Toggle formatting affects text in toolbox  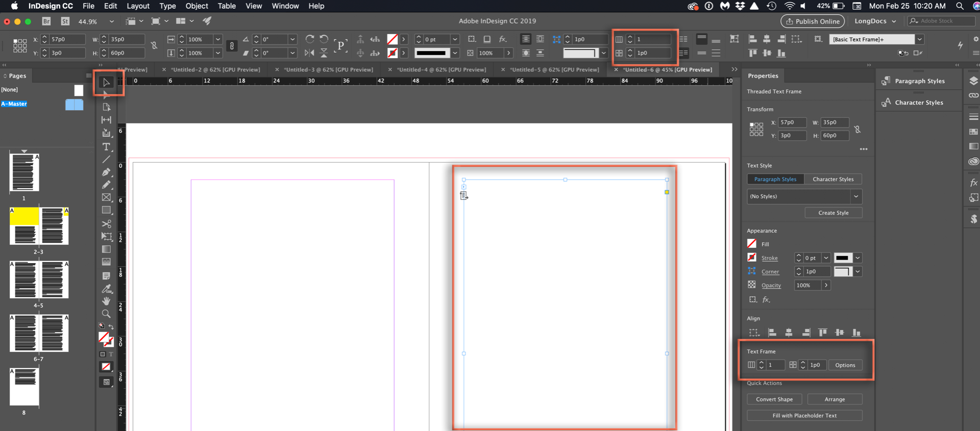[111, 354]
